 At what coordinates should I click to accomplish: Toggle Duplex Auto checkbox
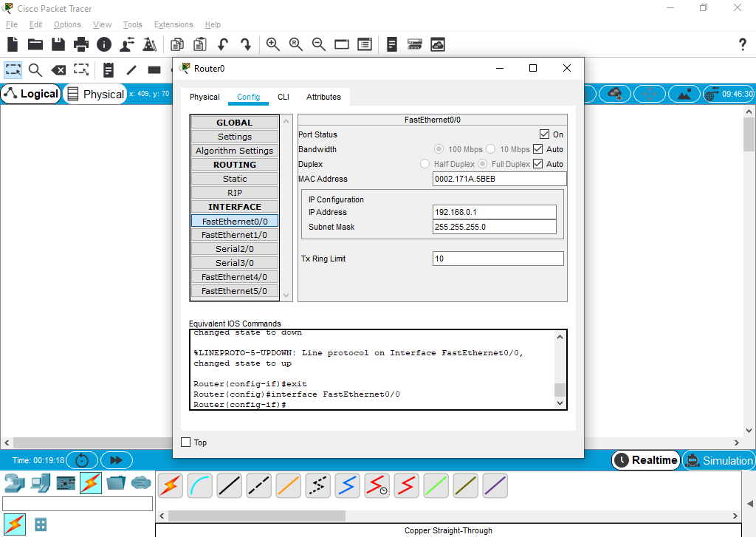(538, 164)
